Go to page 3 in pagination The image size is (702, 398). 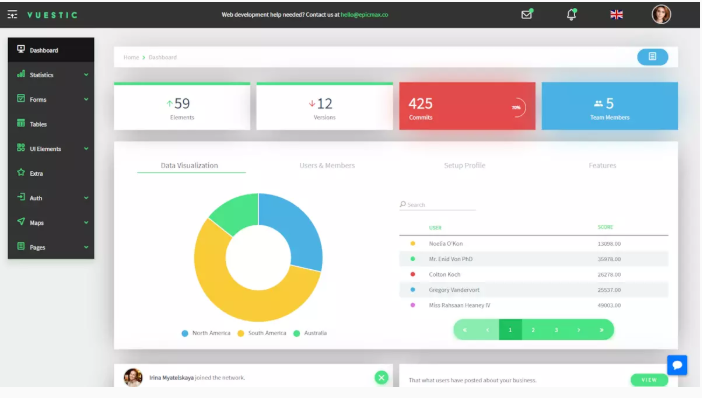click(556, 330)
